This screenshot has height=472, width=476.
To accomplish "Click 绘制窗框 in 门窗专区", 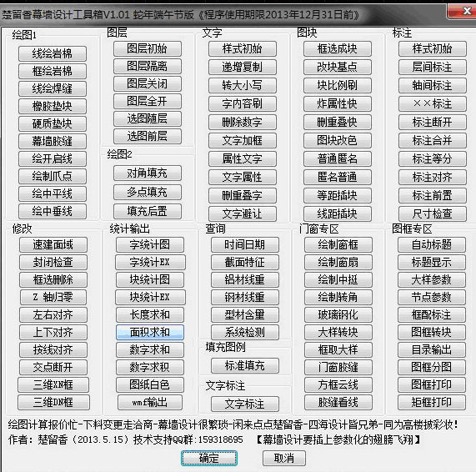I will (338, 245).
